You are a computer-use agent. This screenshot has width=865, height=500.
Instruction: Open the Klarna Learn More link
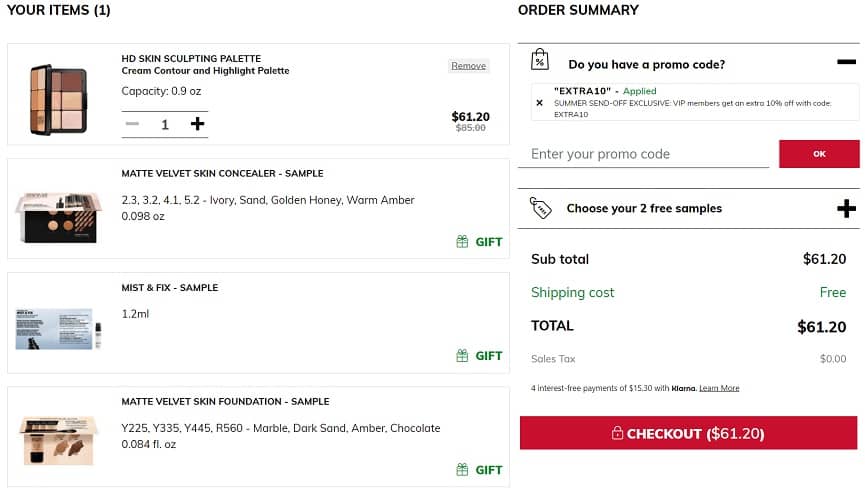coord(719,388)
